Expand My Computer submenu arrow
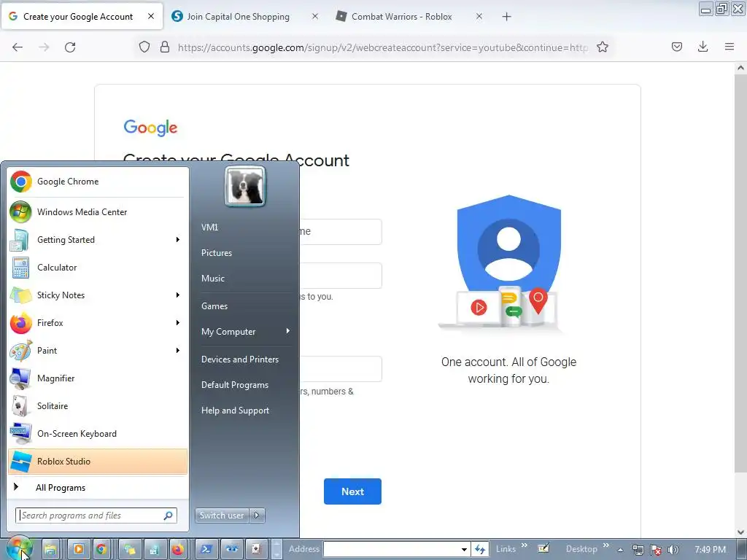The width and height of the screenshot is (747, 560). pyautogui.click(x=287, y=330)
